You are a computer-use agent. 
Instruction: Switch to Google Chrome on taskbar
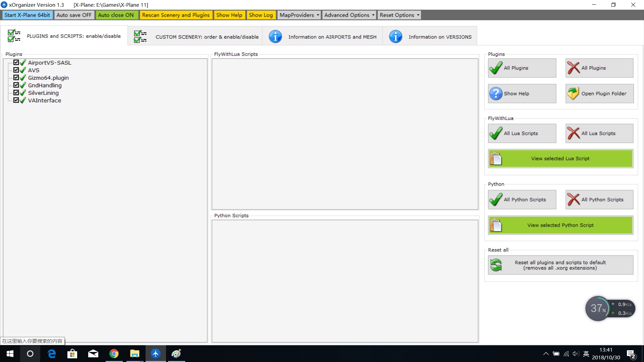click(x=114, y=354)
